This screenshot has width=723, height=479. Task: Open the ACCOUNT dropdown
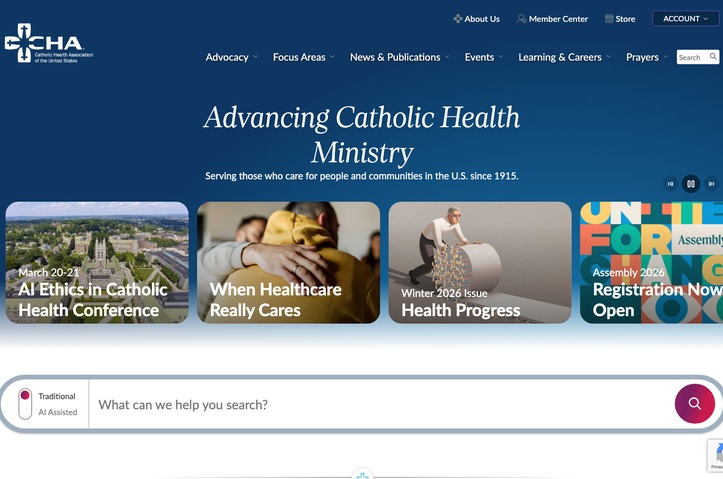[x=685, y=19]
